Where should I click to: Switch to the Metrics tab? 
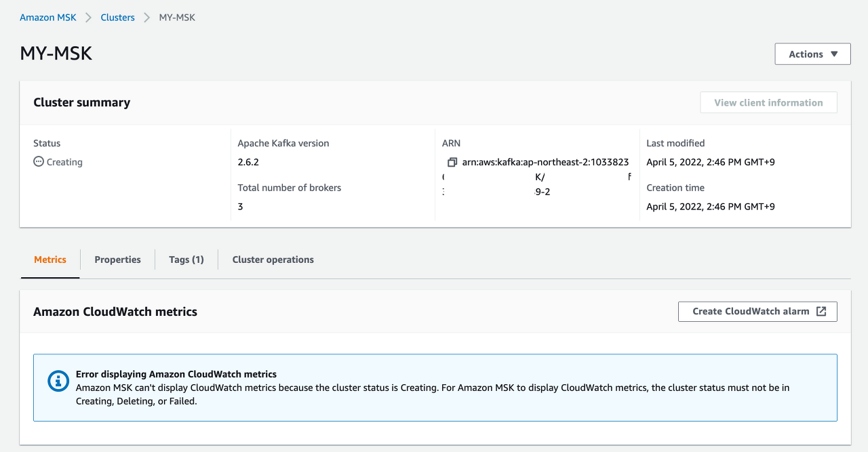click(50, 260)
